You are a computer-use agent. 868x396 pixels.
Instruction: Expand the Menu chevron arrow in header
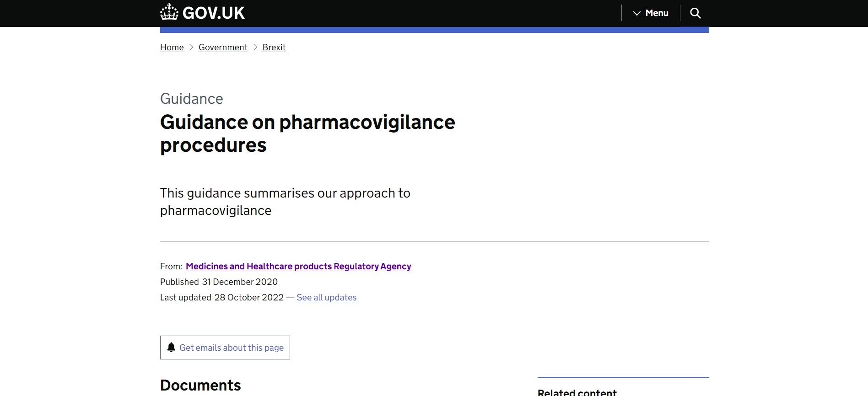(x=636, y=13)
